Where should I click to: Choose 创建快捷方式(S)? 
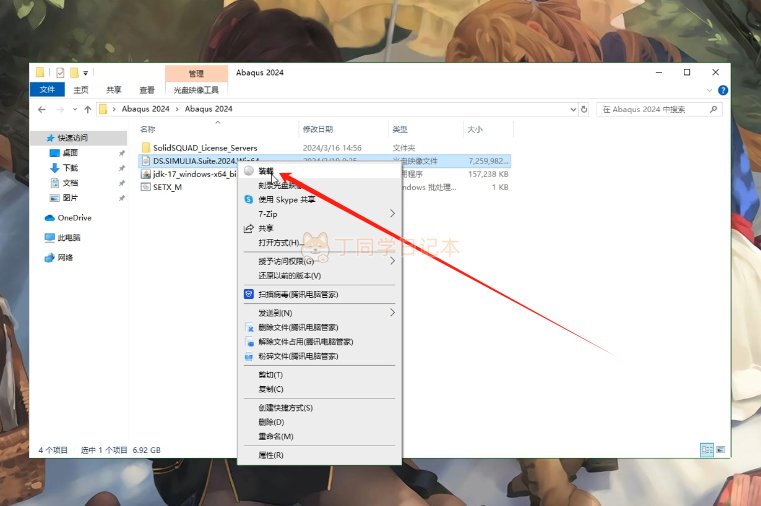click(285, 408)
